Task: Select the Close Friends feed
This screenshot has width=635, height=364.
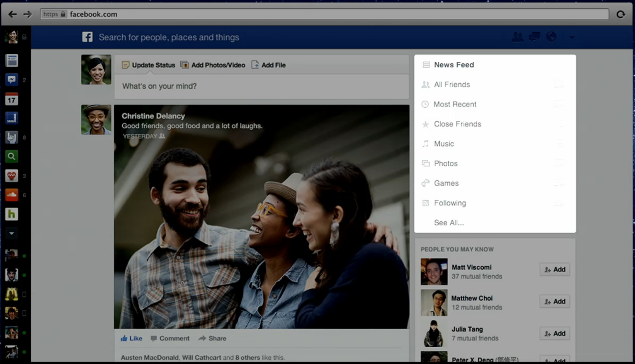Action: (457, 124)
